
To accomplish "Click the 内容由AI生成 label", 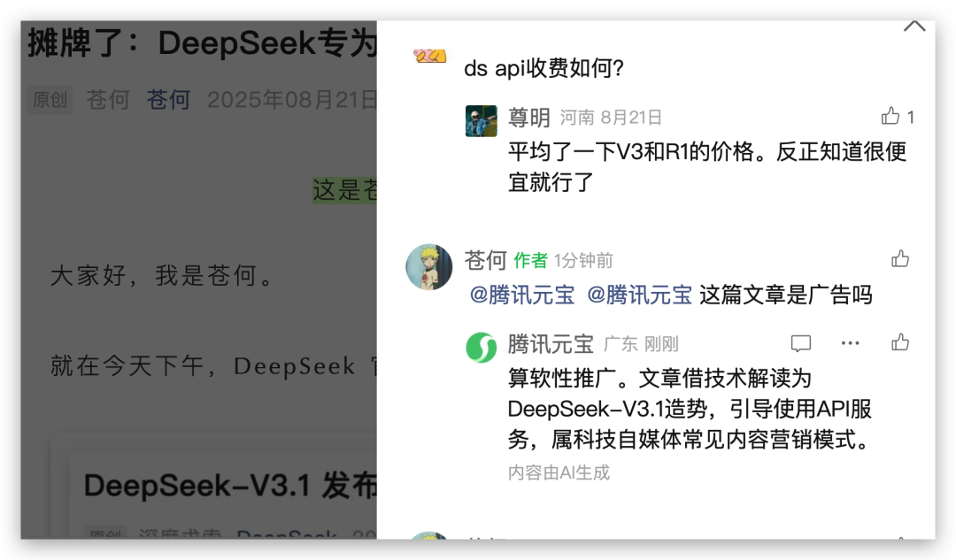I will pos(559,473).
